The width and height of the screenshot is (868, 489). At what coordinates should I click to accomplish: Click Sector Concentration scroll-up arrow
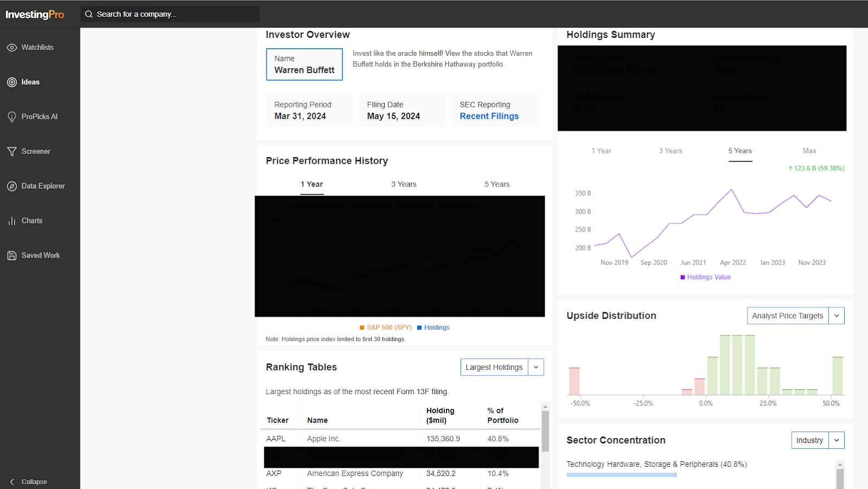point(840,465)
